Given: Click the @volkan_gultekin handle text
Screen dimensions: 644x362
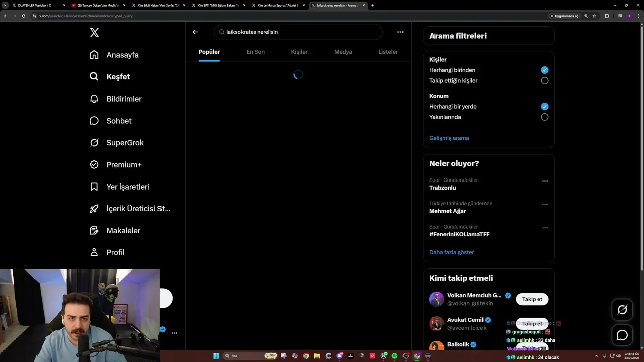Looking at the screenshot, I should tap(470, 304).
